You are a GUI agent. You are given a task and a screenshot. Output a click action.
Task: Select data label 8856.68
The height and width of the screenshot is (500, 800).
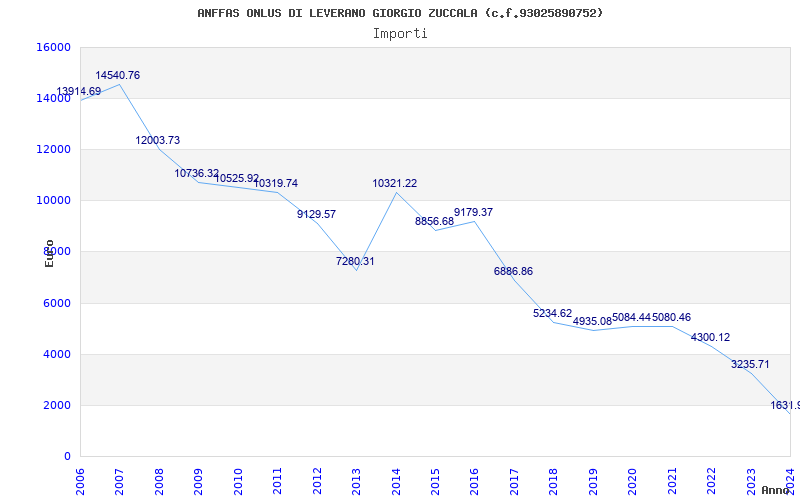coord(434,221)
